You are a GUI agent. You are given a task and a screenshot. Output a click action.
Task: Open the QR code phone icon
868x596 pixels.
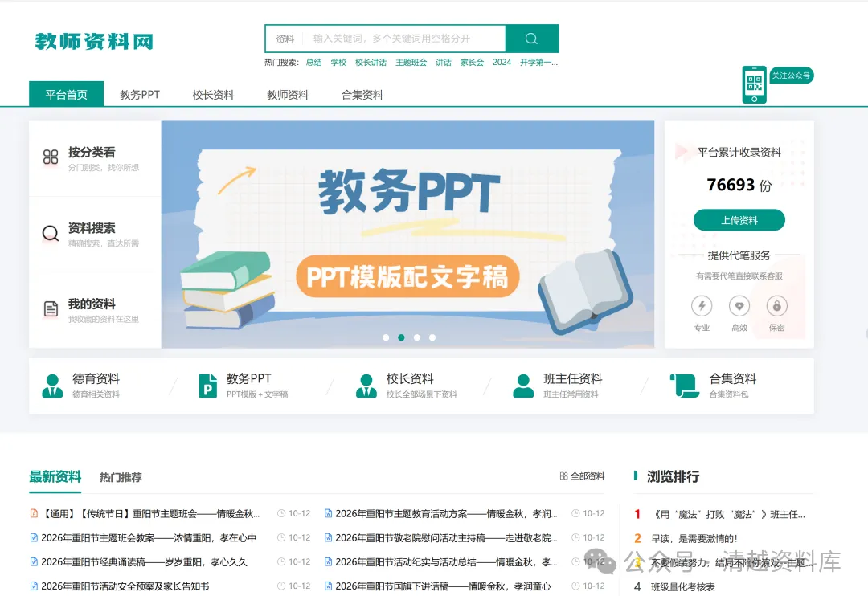pos(754,84)
